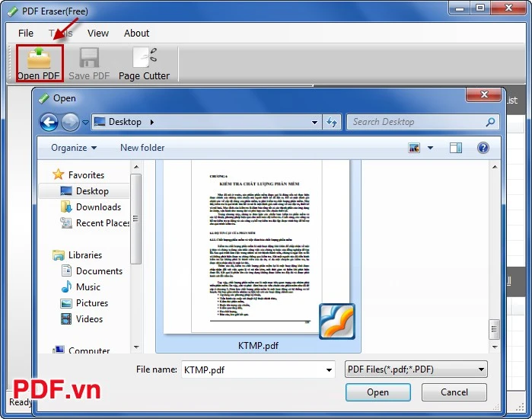Open the Help icon in Open dialog
Image resolution: width=532 pixels, height=419 pixels.
483,148
